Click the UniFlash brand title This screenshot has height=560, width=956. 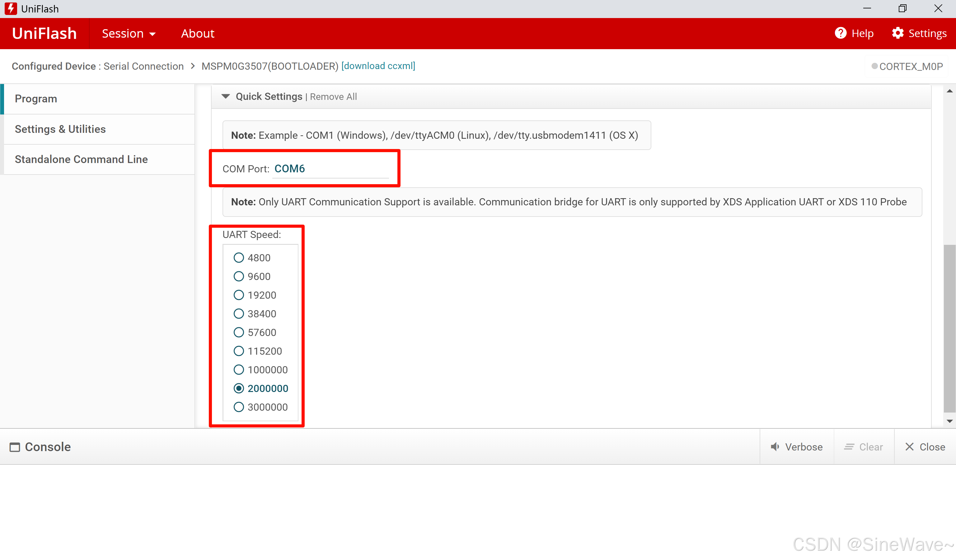(44, 33)
